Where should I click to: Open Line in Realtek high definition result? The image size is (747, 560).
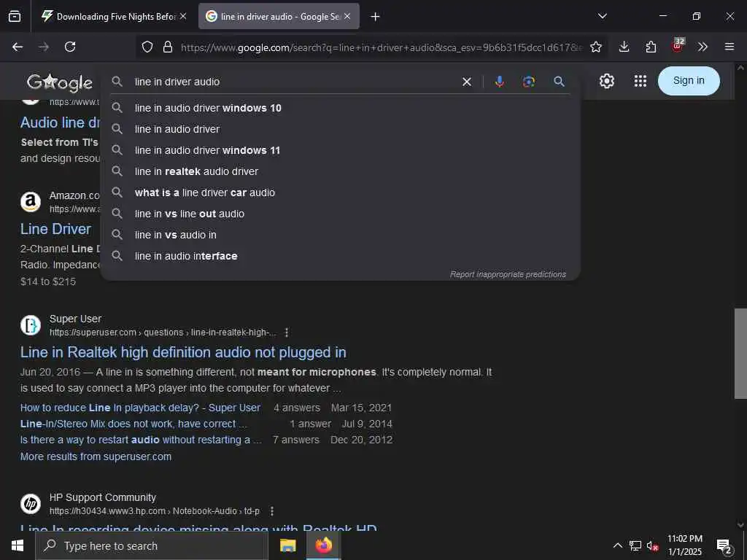[x=183, y=352]
